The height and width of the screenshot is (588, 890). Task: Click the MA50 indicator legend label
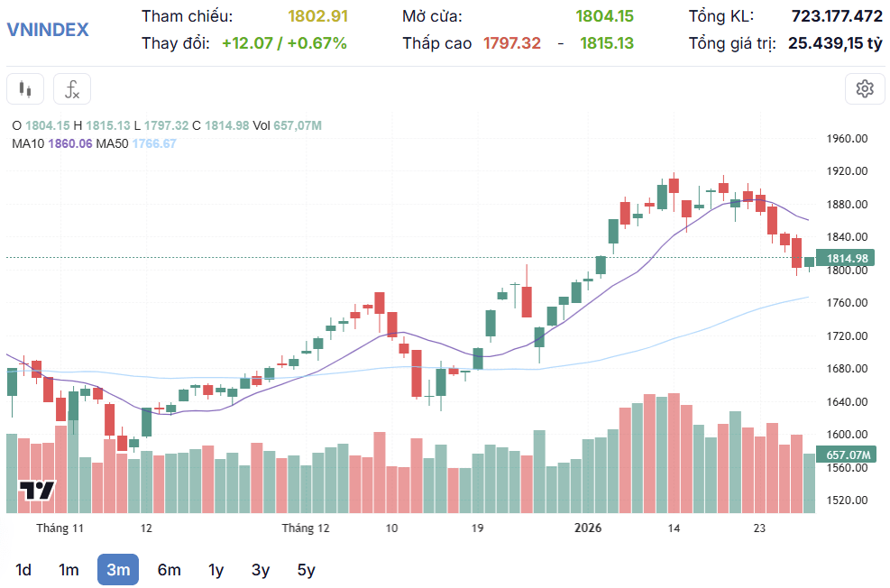coord(112,143)
